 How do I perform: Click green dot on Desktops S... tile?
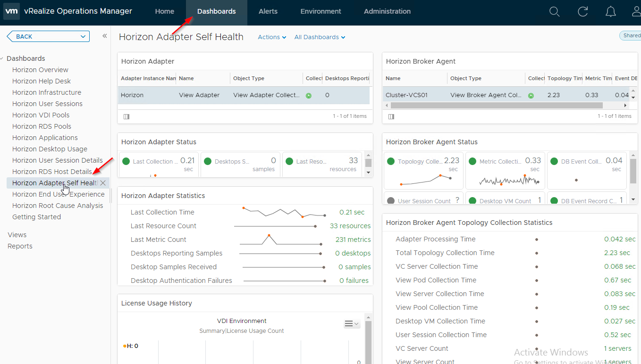point(208,161)
